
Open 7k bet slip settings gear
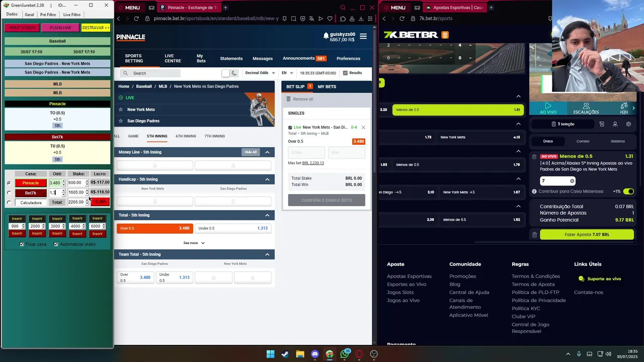pos(628,124)
